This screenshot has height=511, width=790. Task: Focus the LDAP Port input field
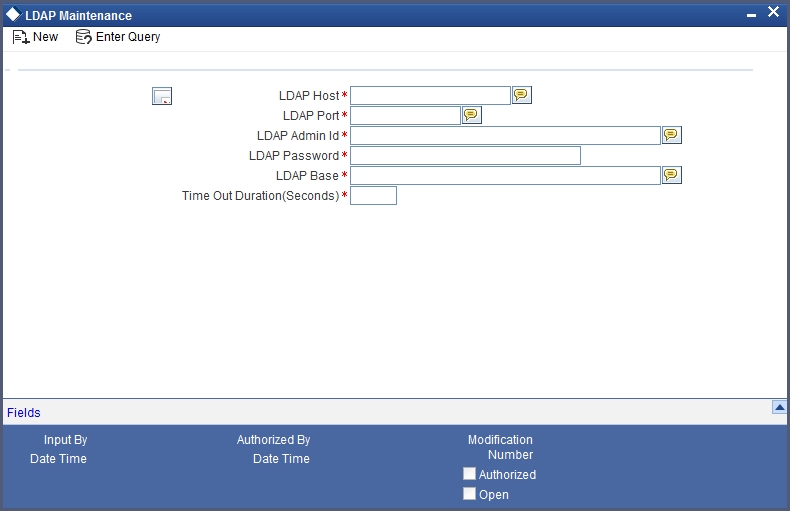click(405, 115)
